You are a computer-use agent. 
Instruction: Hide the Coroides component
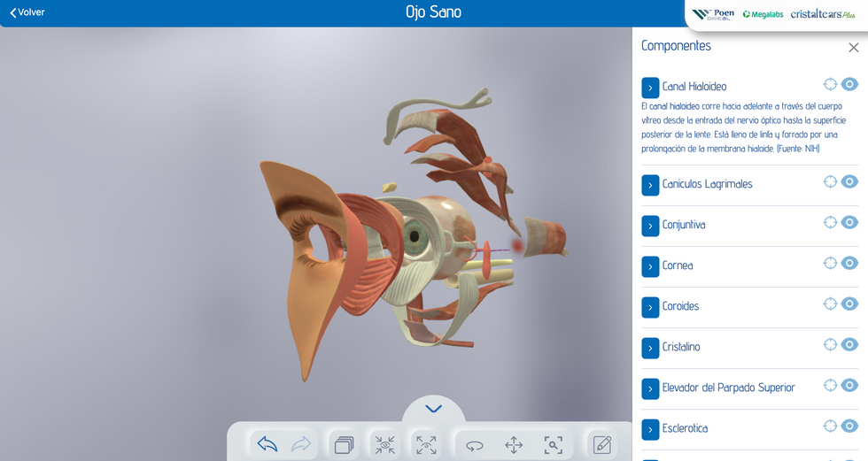click(x=849, y=303)
